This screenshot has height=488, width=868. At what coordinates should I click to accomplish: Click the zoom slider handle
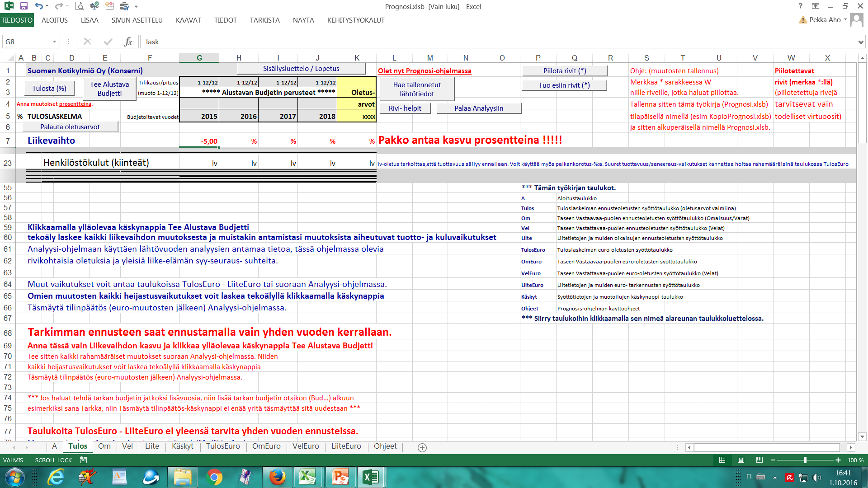(805, 460)
